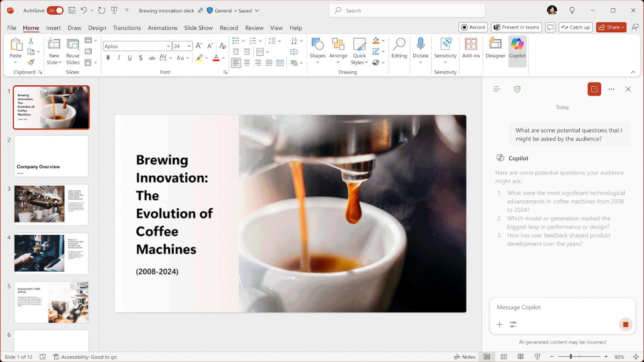Toggle Bold formatting
644x362 pixels.
coord(108,58)
